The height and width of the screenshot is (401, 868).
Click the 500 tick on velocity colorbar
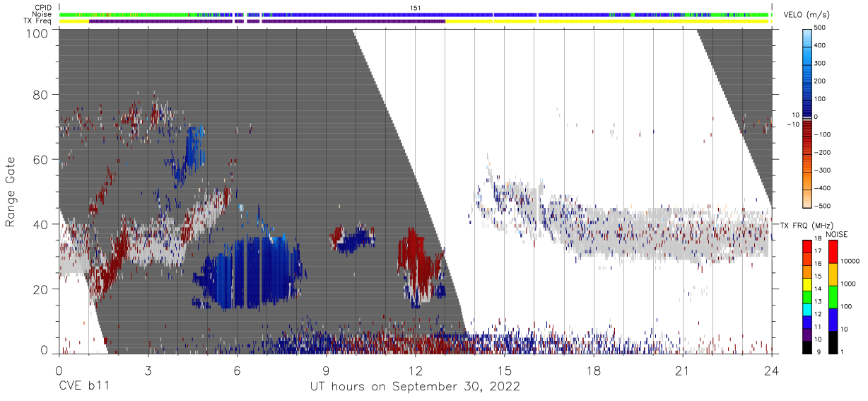pyautogui.click(x=821, y=28)
